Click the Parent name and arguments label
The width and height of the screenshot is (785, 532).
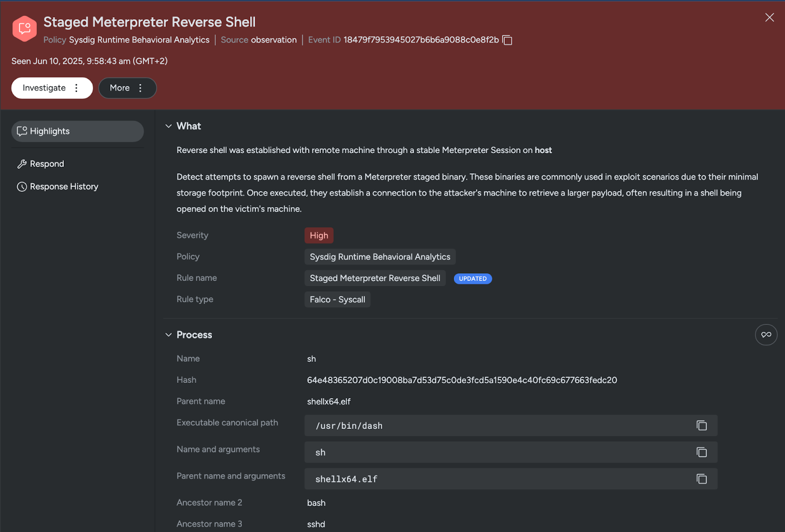click(x=231, y=476)
